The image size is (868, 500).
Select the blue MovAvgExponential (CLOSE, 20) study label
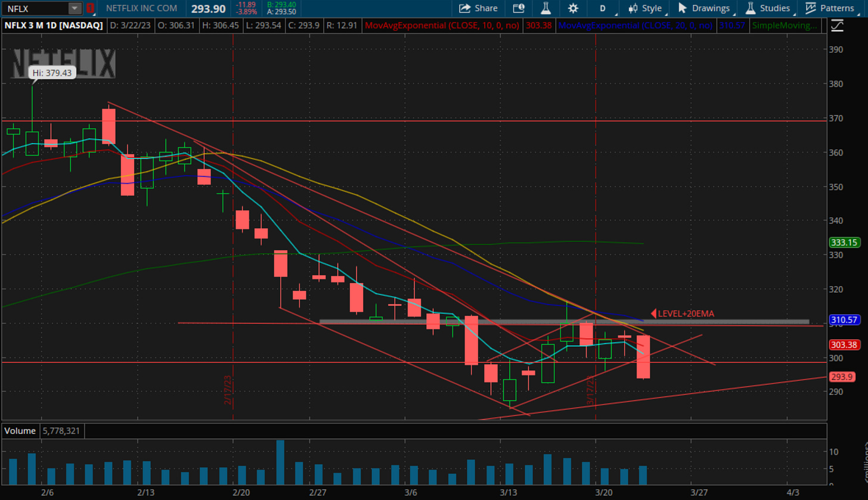635,26
